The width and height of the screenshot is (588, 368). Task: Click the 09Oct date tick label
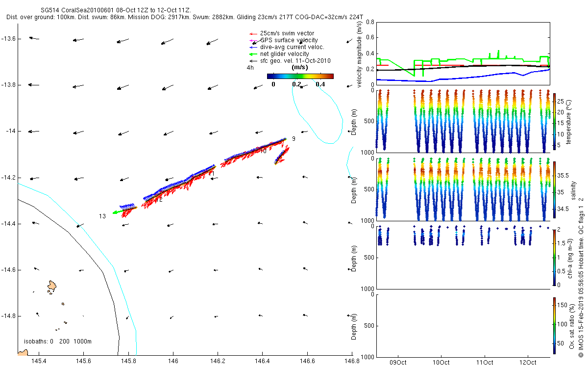398,363
